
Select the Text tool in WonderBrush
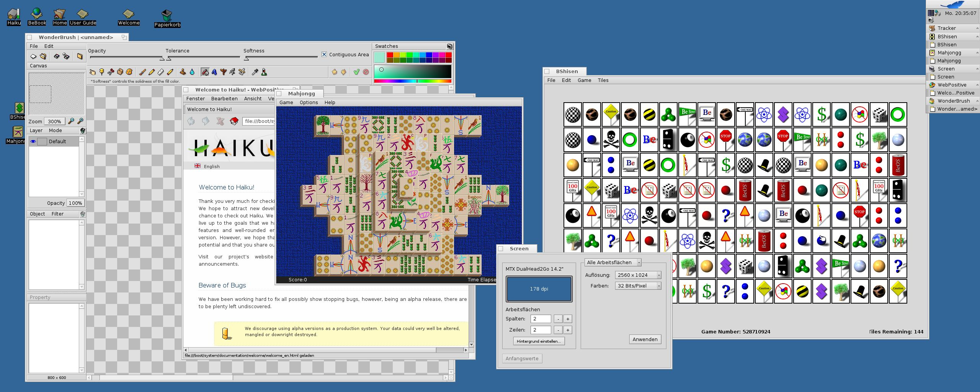(x=214, y=72)
